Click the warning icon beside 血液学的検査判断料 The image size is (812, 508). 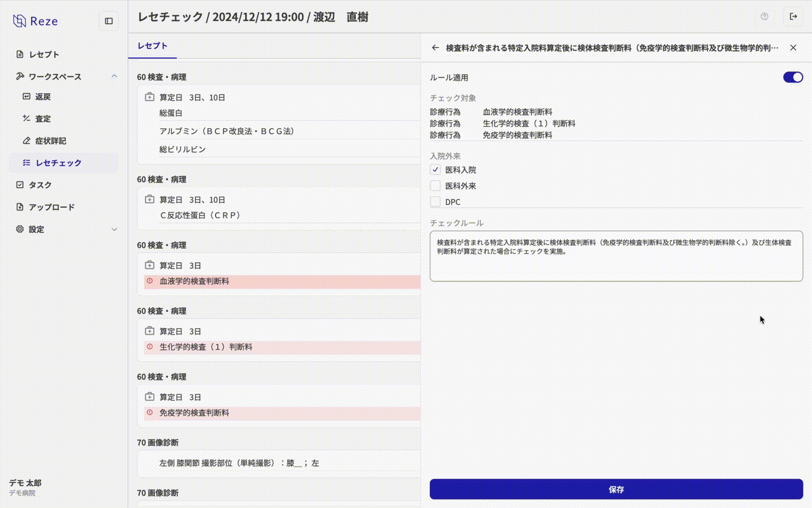(150, 281)
